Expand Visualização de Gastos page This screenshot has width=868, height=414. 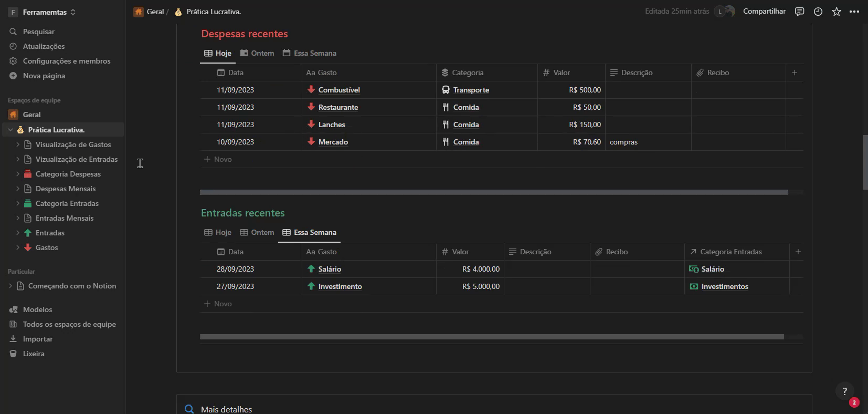pyautogui.click(x=18, y=144)
